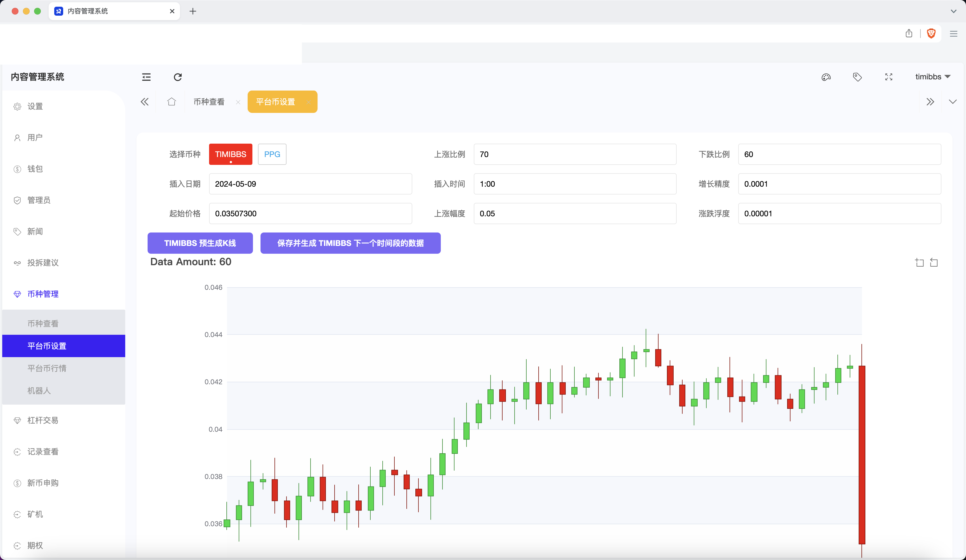The height and width of the screenshot is (560, 966).
Task: Go to home tab icon
Action: click(171, 101)
